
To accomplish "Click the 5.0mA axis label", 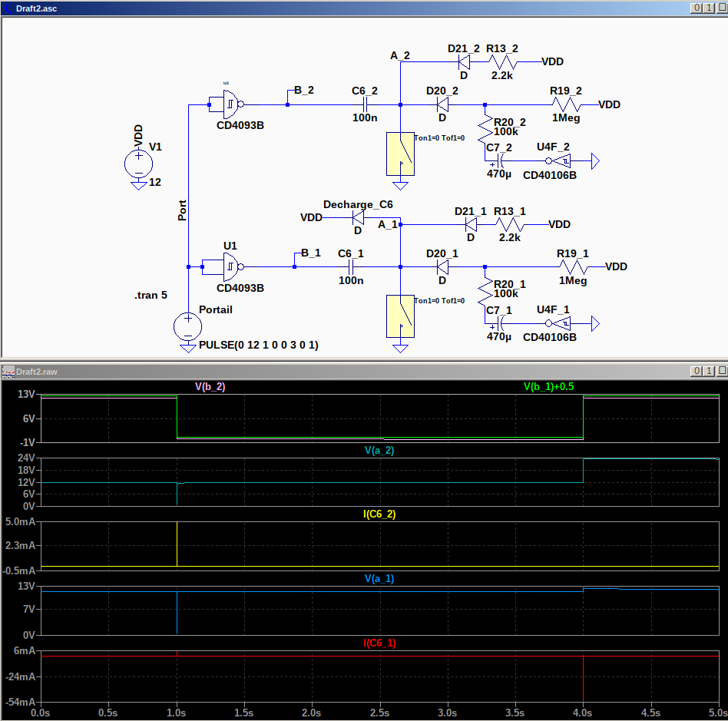I will point(21,522).
